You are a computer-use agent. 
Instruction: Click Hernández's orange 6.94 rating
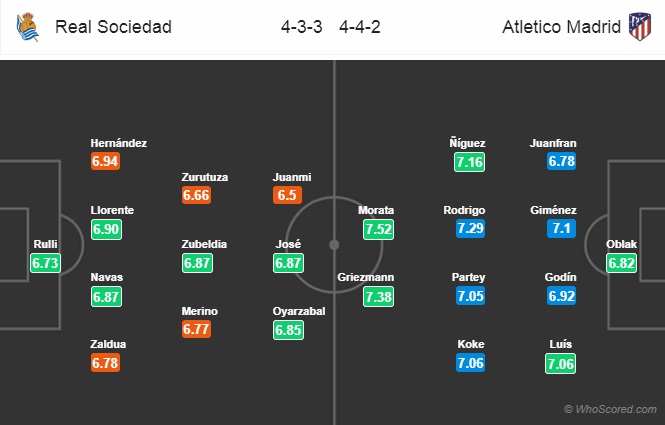click(105, 161)
